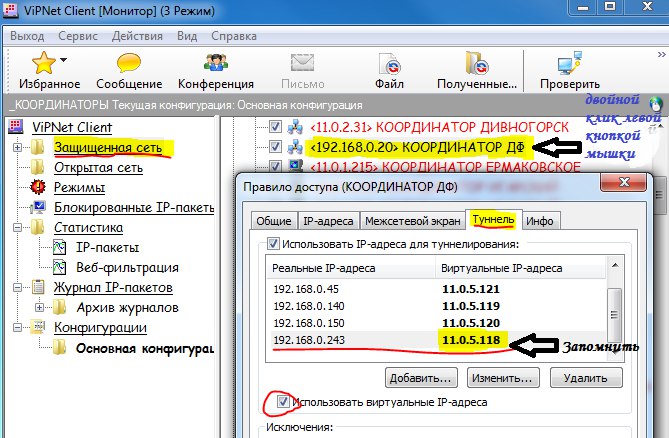Select Открытая сеть folder icon
Viewport: 669px width, 438px height.
tap(38, 167)
